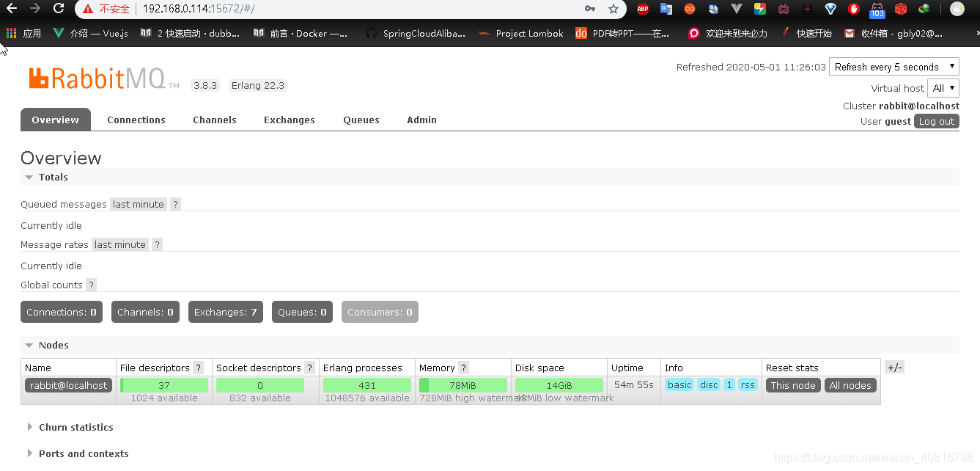The image size is (980, 471).
Task: Click the Memory 78MiB usage bar
Action: [463, 385]
